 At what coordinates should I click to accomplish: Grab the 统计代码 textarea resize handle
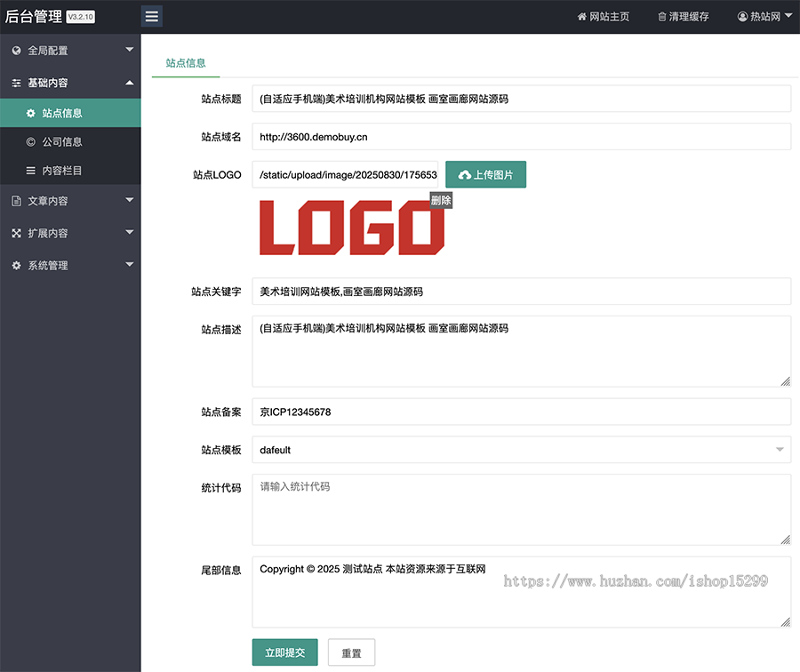786,540
